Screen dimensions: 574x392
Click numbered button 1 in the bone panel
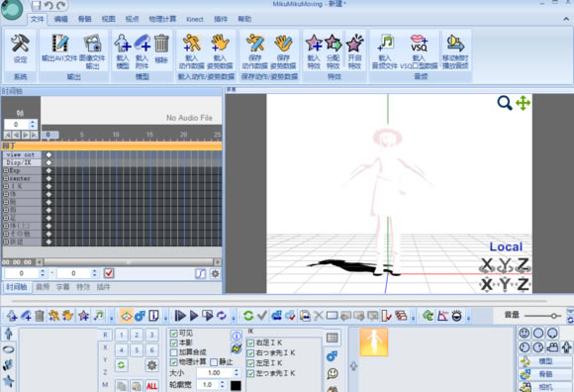(122, 335)
